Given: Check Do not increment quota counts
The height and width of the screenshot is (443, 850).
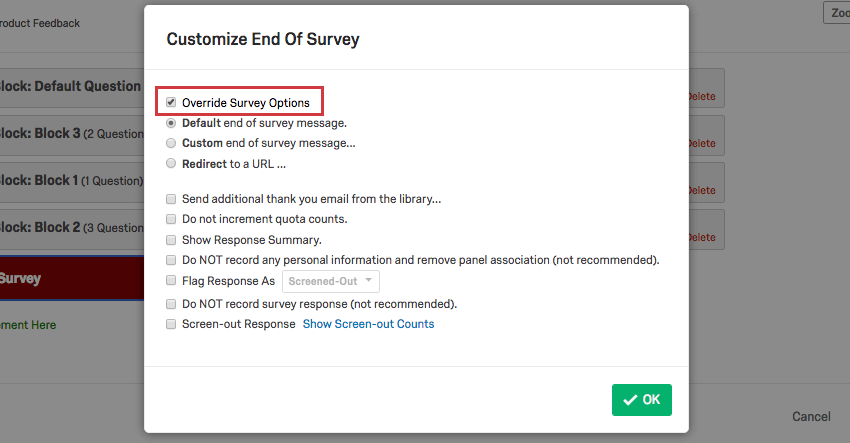Looking at the screenshot, I should coord(172,219).
